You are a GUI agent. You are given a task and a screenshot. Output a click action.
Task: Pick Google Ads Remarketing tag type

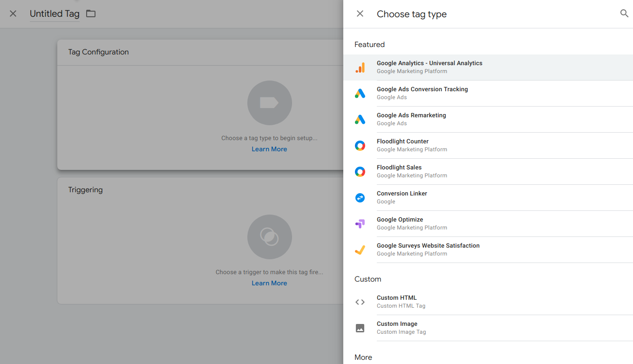click(x=488, y=120)
